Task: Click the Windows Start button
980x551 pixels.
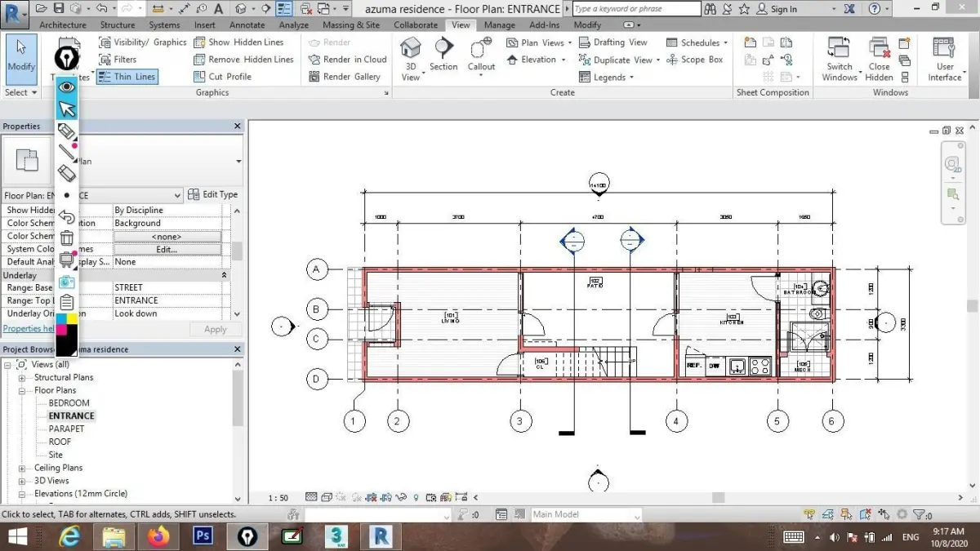Action: pos(18,536)
